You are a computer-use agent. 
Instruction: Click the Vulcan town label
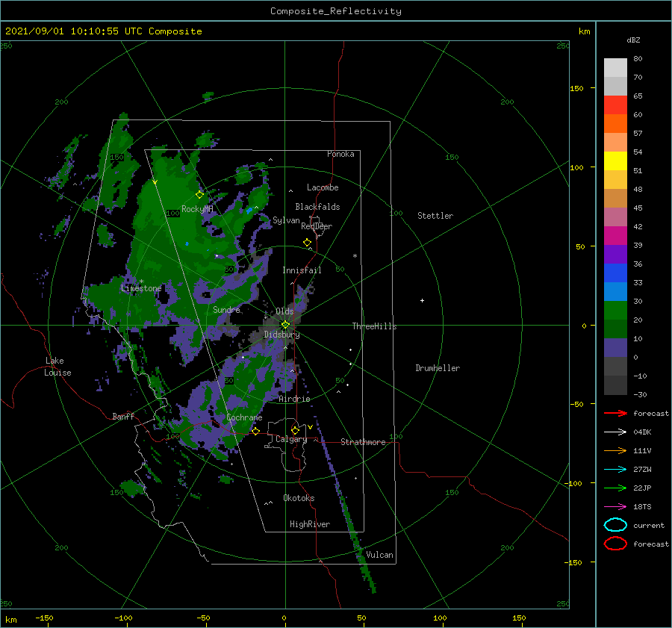pos(379,555)
